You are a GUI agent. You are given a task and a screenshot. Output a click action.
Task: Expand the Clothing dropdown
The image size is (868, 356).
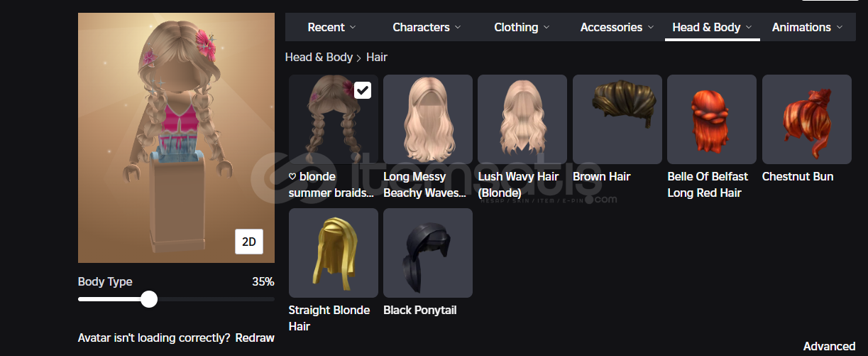coord(522,27)
